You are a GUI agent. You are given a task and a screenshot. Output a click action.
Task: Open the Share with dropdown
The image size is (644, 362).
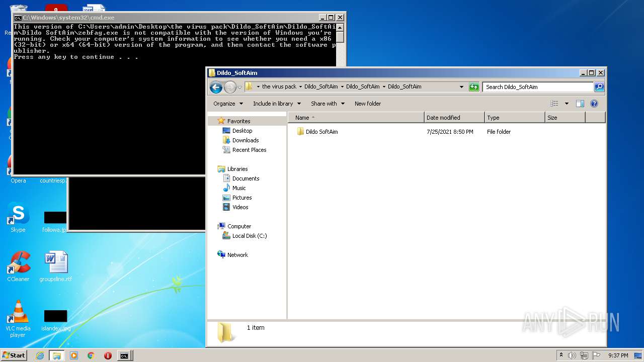(328, 104)
